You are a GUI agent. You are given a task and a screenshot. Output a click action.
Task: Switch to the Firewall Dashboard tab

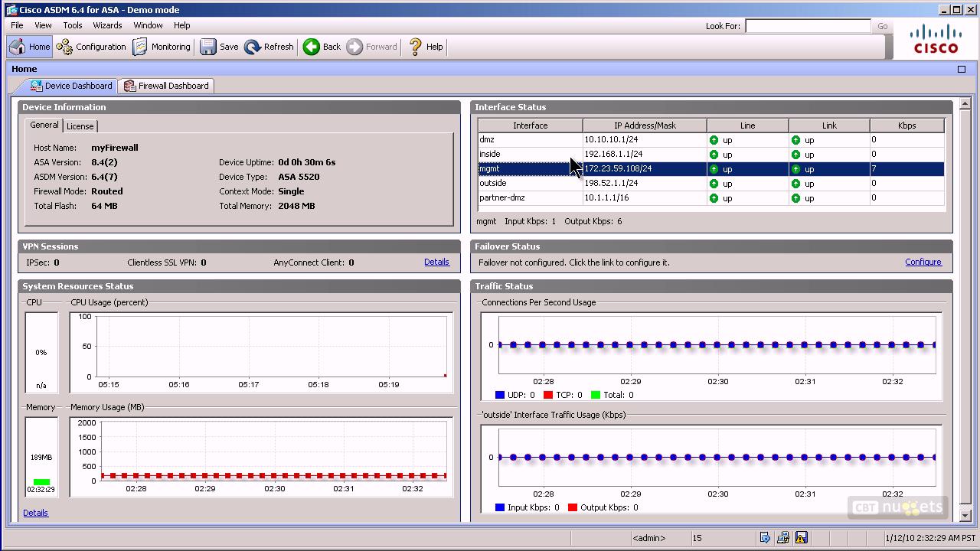click(166, 86)
